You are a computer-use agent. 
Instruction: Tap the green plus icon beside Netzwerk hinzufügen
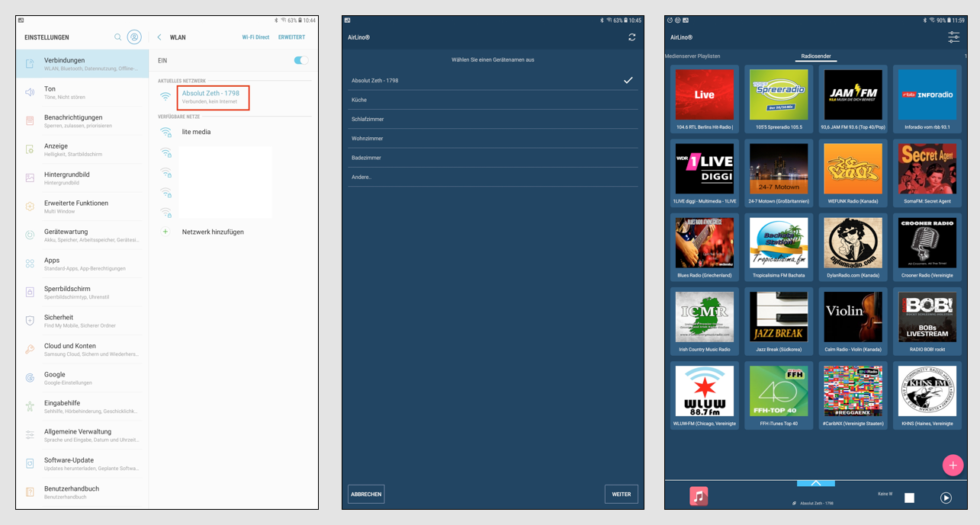(x=166, y=232)
